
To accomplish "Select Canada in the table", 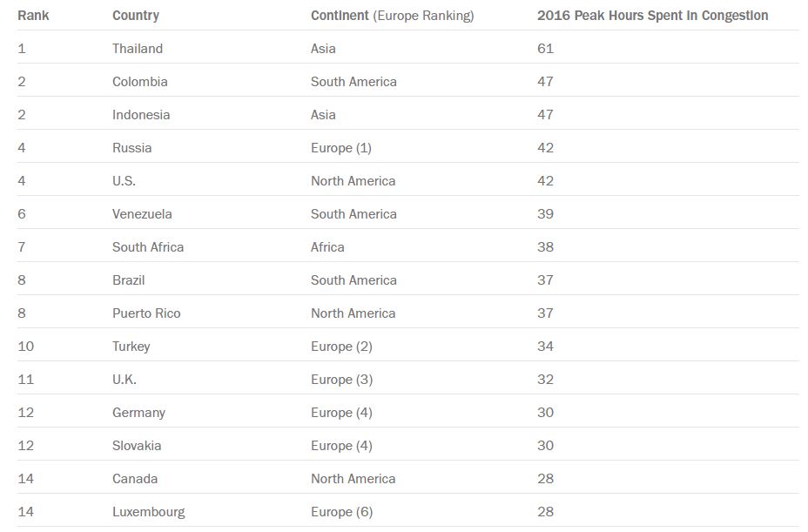I will 135,478.
